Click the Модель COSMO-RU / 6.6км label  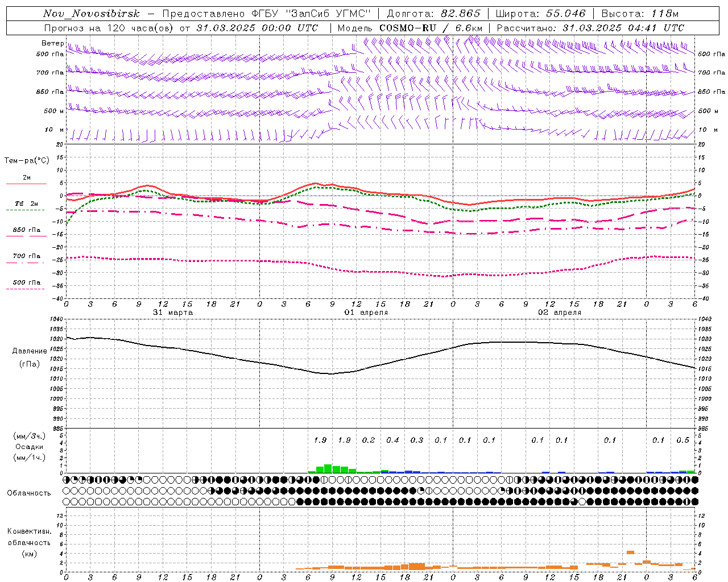410,28
